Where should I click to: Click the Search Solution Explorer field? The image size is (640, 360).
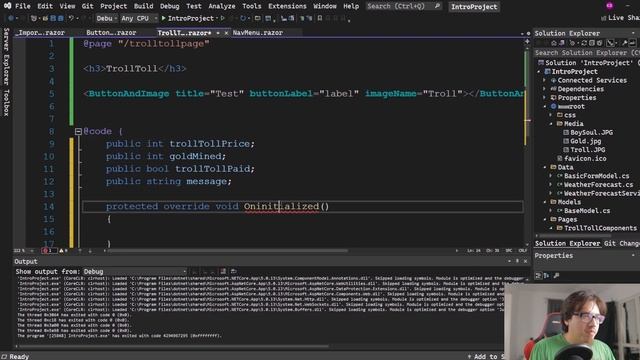[x=587, y=53]
